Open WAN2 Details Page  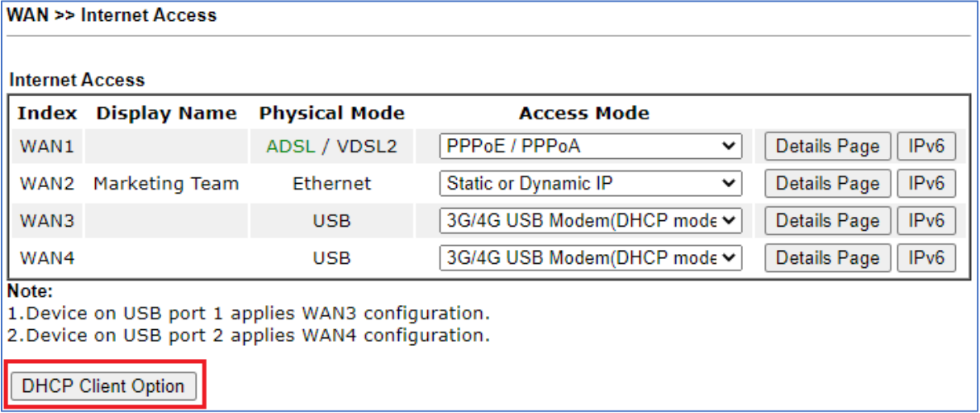[x=828, y=184]
